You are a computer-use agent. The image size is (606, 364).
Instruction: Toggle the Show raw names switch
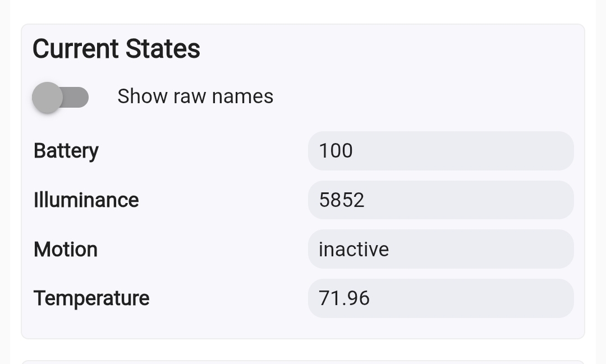click(x=60, y=98)
